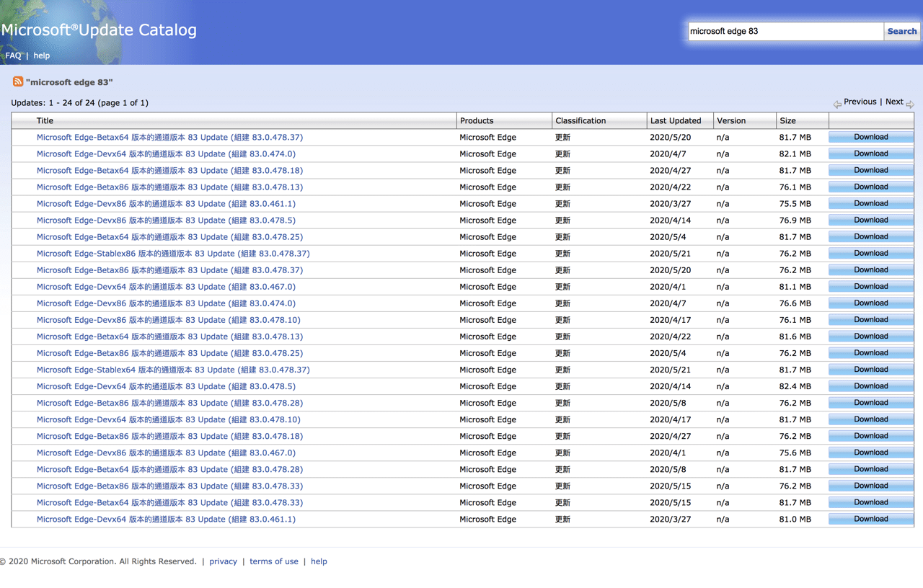Click the 75.5 MB size cell
The height and width of the screenshot is (588, 923).
795,203
